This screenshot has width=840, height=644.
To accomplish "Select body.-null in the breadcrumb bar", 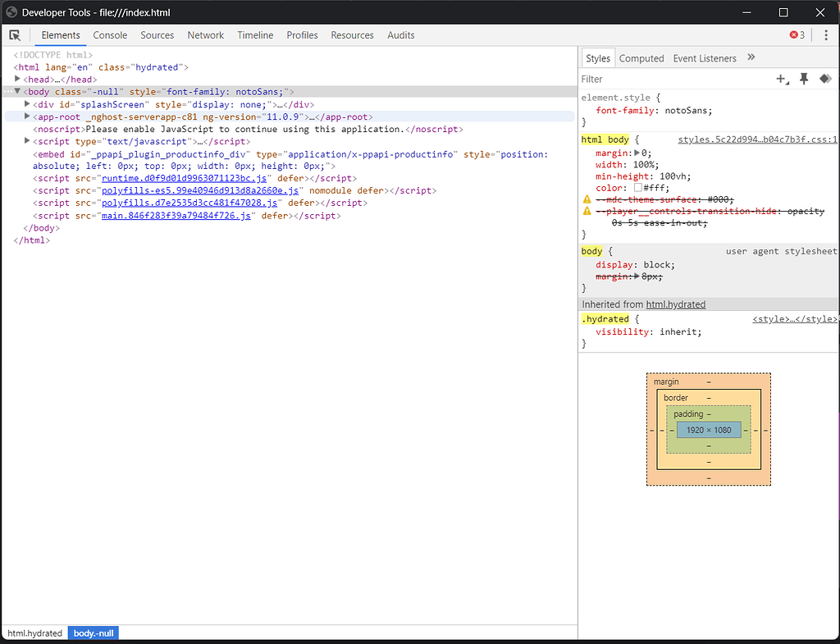I will pyautogui.click(x=93, y=633).
